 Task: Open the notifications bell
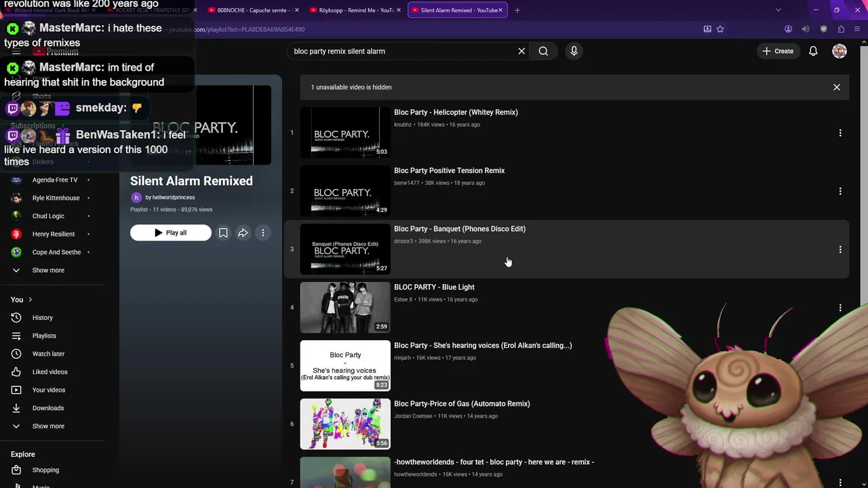click(813, 51)
